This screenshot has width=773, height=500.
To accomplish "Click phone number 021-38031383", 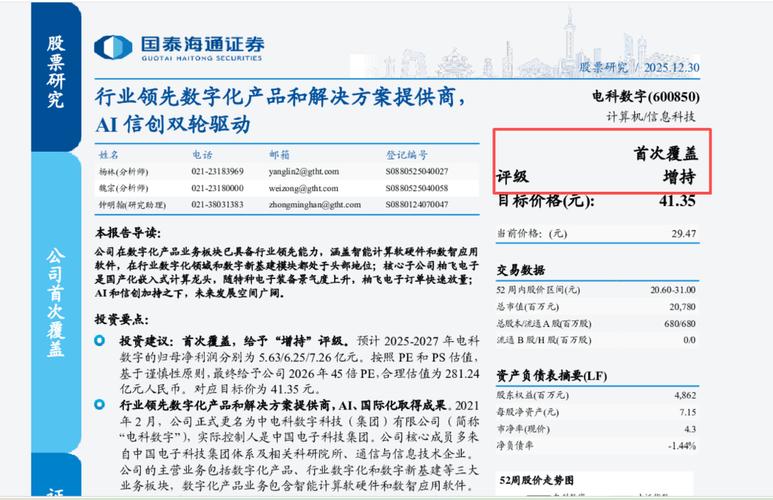I will [x=217, y=205].
